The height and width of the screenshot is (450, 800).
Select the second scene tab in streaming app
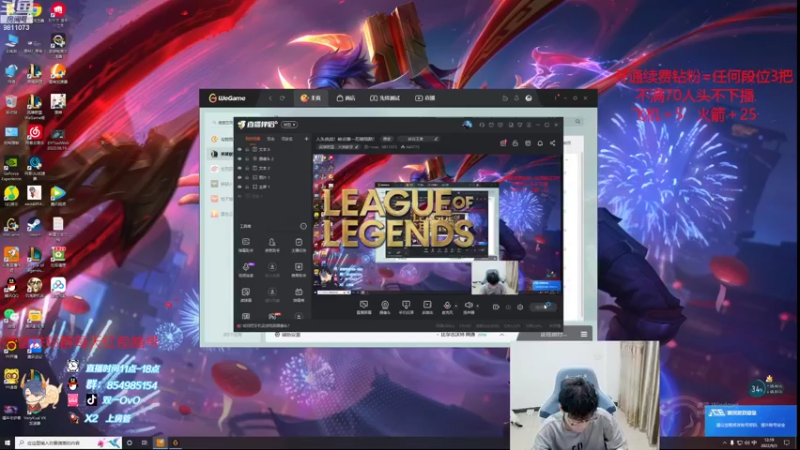pos(271,139)
